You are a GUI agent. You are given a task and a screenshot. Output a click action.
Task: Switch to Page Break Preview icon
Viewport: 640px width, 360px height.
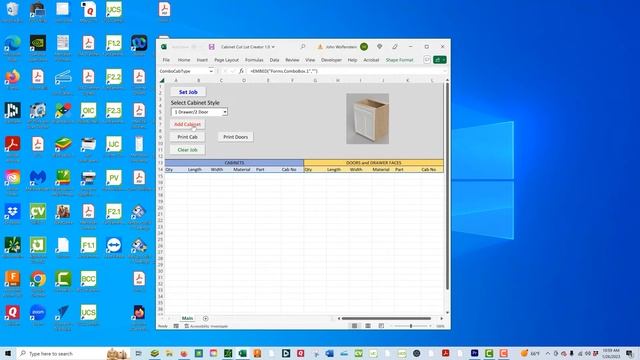(x=381, y=326)
